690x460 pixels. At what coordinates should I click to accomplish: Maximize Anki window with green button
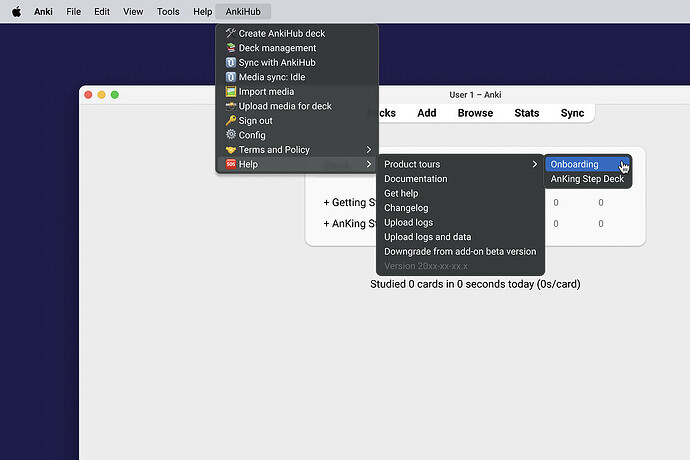coord(114,95)
